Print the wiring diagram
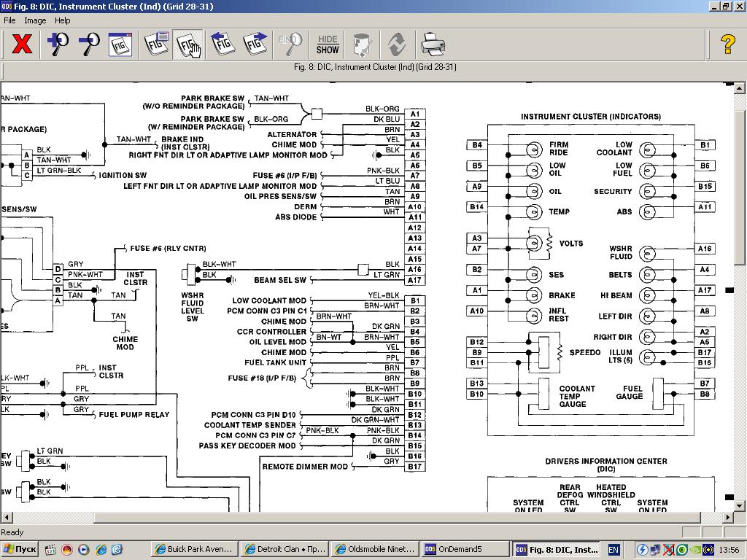Screen dimensions: 747x560 pos(433,44)
